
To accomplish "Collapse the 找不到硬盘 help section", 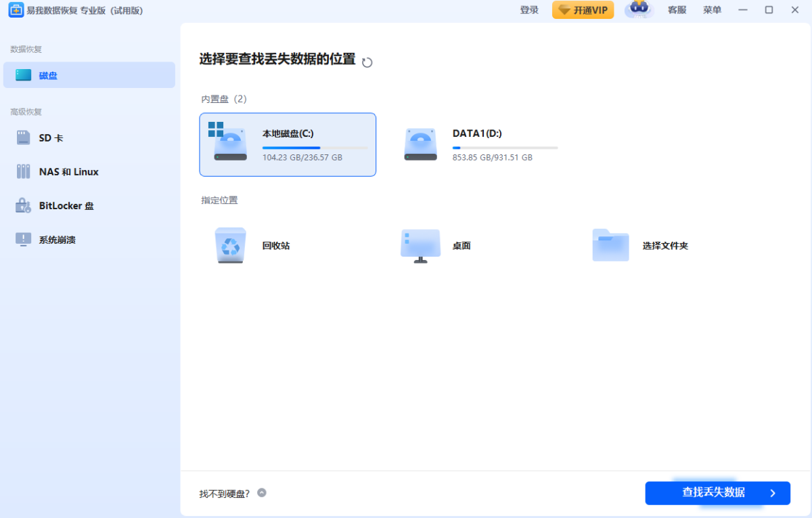I will tap(263, 494).
